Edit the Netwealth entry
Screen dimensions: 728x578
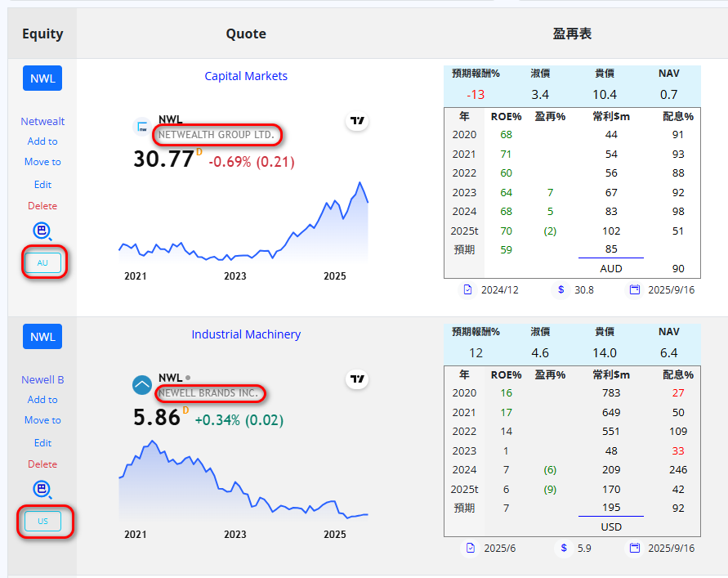tap(42, 185)
